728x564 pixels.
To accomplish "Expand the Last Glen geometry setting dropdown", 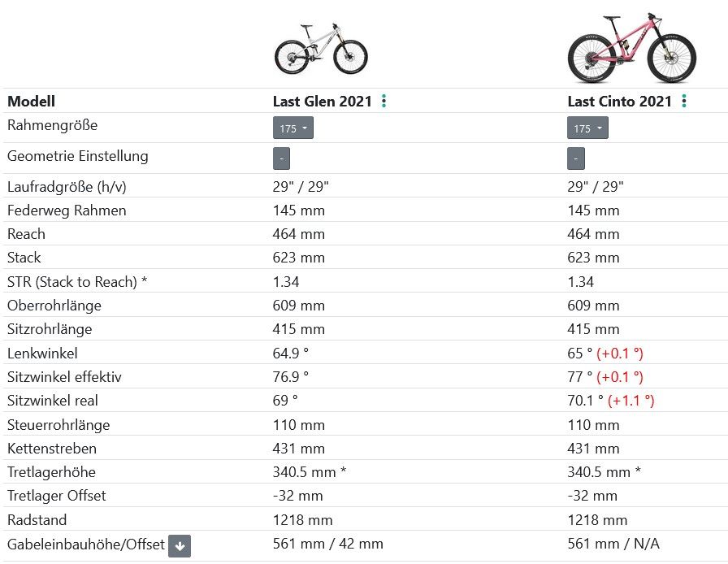I will [x=281, y=158].
